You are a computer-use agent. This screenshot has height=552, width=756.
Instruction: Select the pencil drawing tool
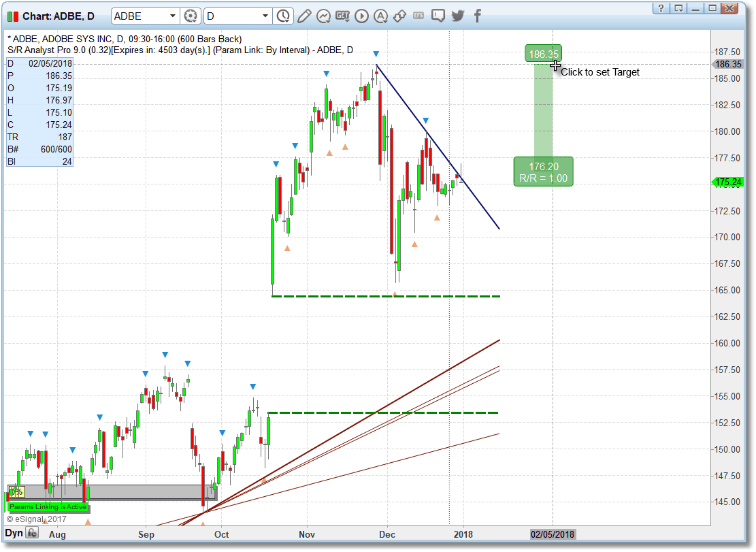tap(304, 16)
